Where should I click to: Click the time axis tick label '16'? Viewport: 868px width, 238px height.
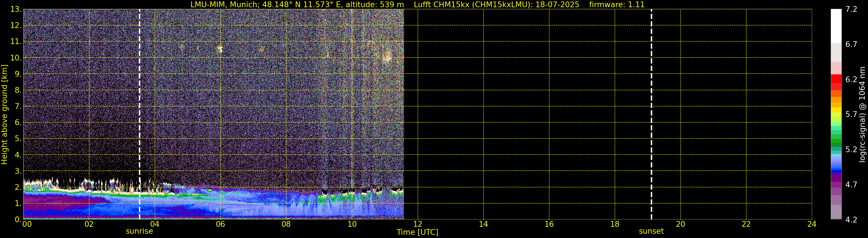[x=549, y=224]
